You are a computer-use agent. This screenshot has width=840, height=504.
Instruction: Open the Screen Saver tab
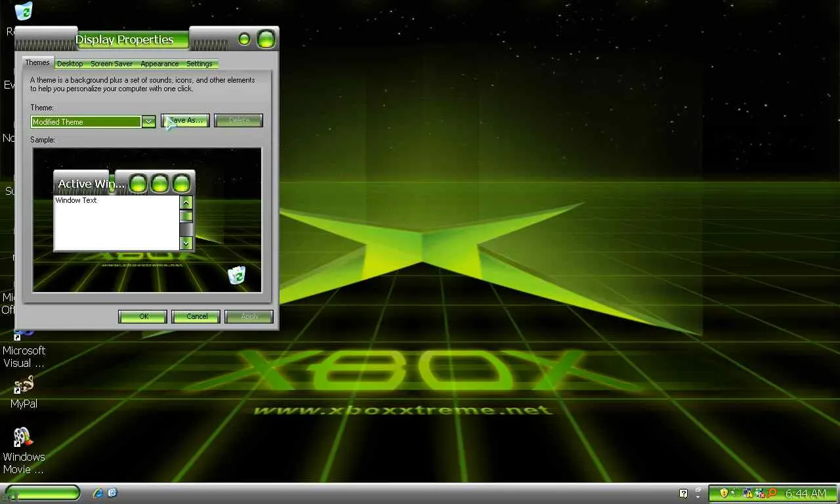(x=112, y=64)
